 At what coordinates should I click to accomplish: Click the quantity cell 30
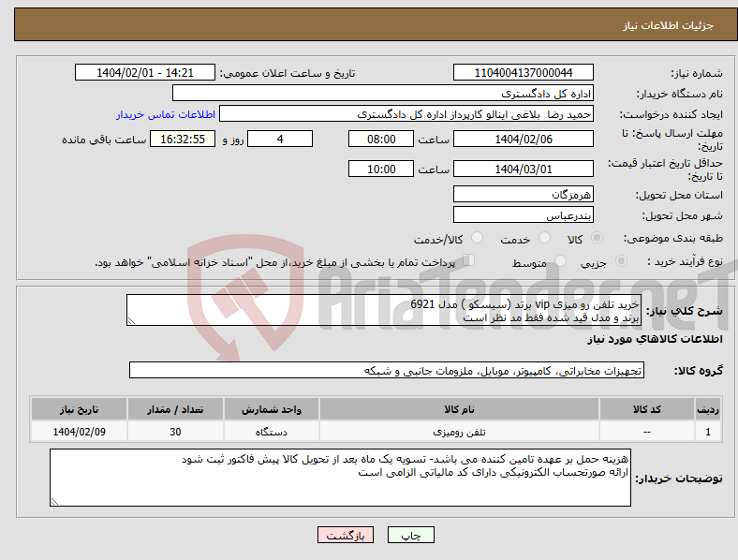click(175, 432)
